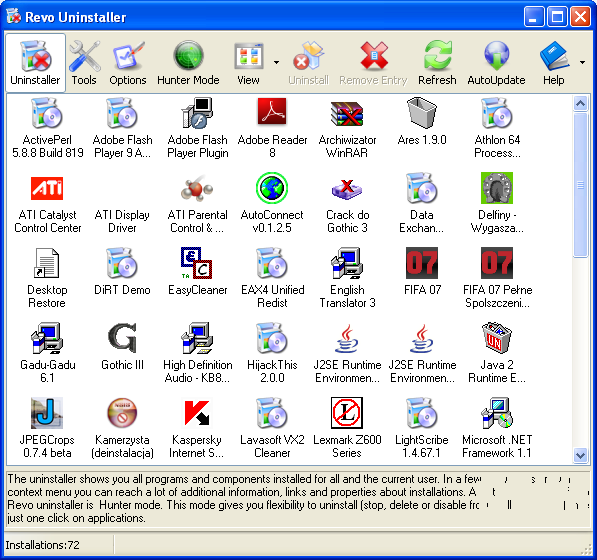The image size is (597, 560).
Task: Select ActivePerl 5.8.8 Build 819 entry
Action: coord(47,128)
